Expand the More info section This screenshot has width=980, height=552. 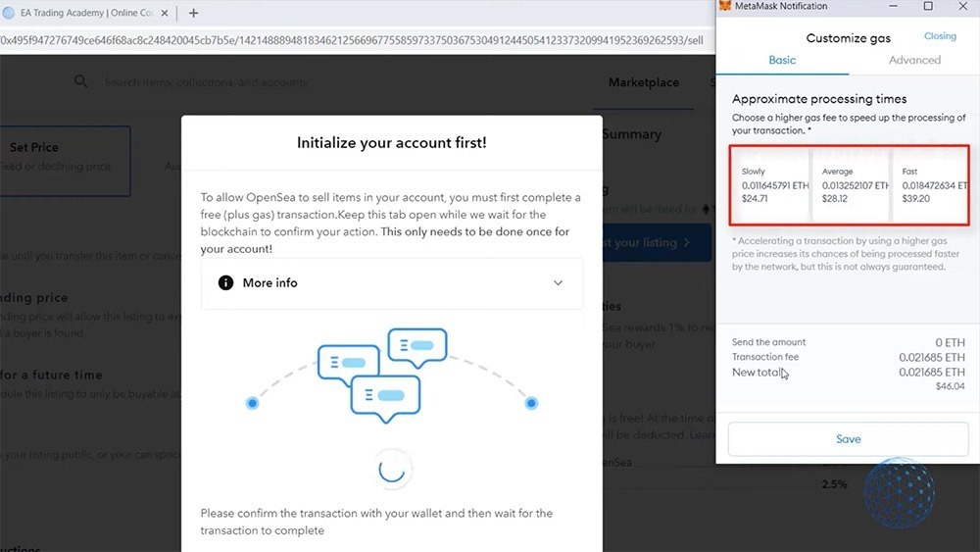coord(392,283)
